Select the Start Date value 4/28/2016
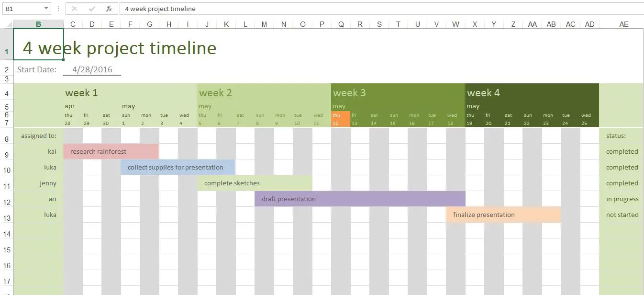The height and width of the screenshot is (295, 644). click(x=92, y=69)
